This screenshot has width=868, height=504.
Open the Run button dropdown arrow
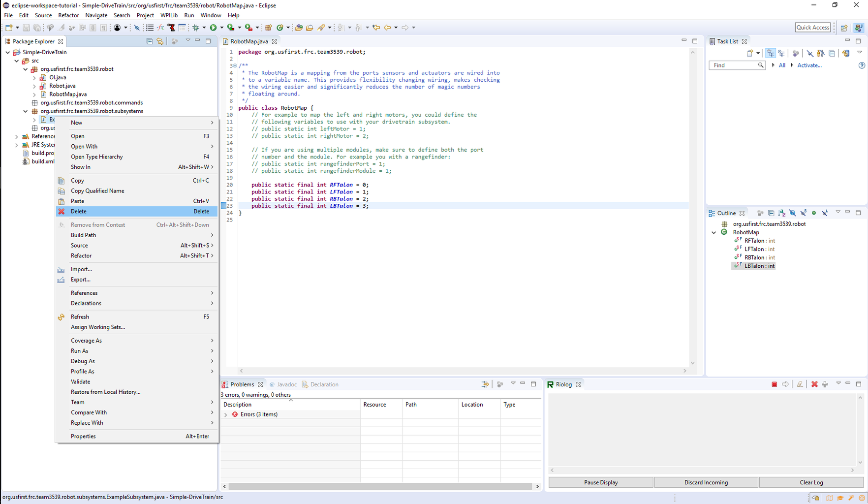click(x=220, y=28)
